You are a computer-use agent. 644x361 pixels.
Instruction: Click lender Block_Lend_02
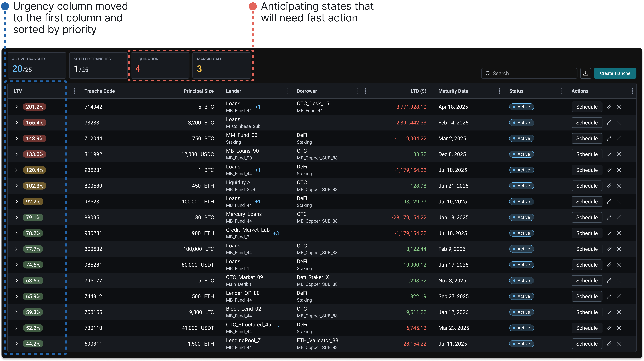(x=243, y=309)
